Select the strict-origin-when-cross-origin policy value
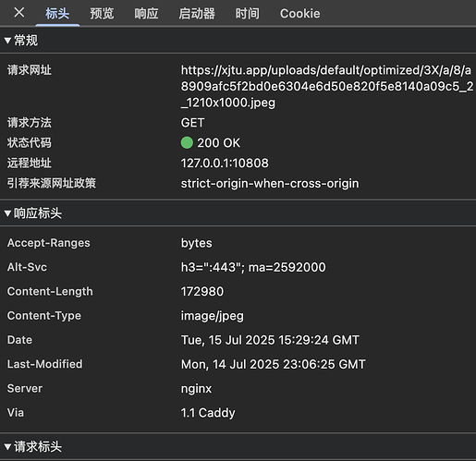The image size is (476, 461). (270, 184)
